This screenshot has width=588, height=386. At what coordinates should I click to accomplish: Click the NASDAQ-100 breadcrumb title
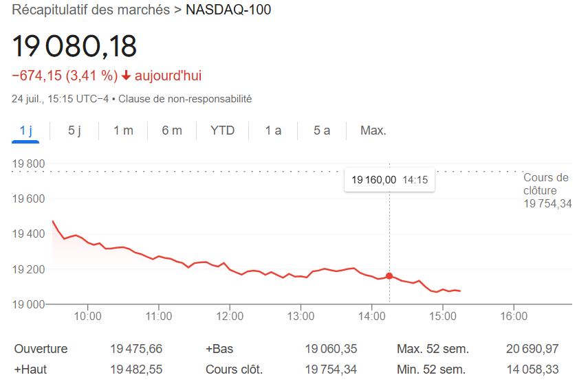coord(228,10)
